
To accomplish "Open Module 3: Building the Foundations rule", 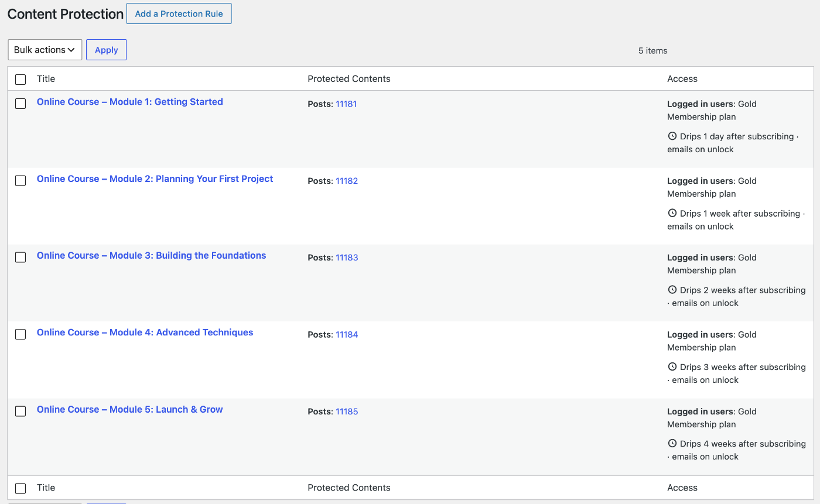I will click(x=152, y=255).
